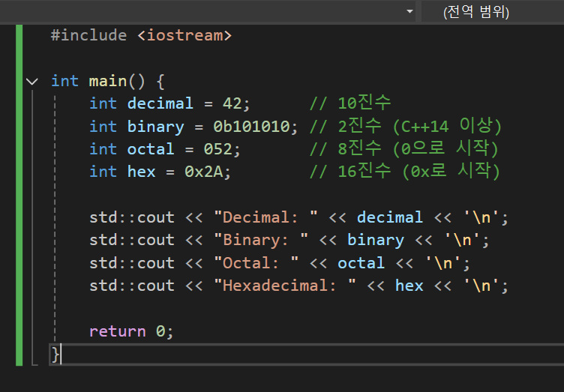Click the comment 16진수 (0x로 시작)
The width and height of the screenshot is (564, 392).
pos(405,172)
